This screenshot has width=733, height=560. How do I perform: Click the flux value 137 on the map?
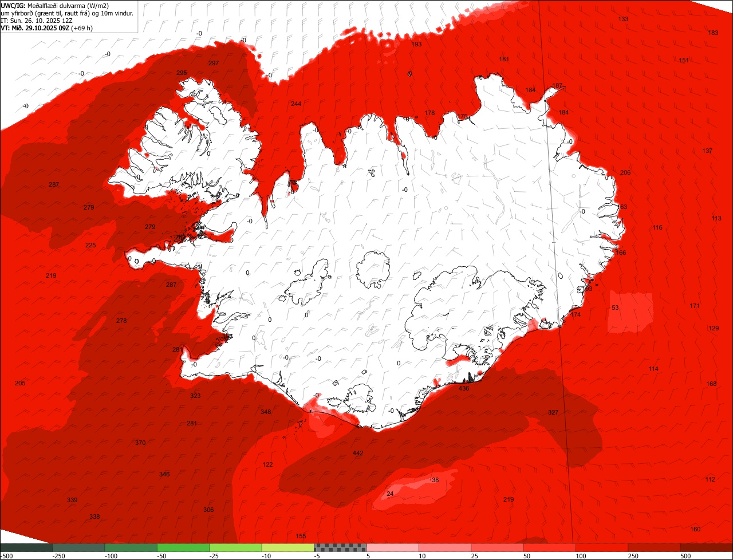click(707, 151)
